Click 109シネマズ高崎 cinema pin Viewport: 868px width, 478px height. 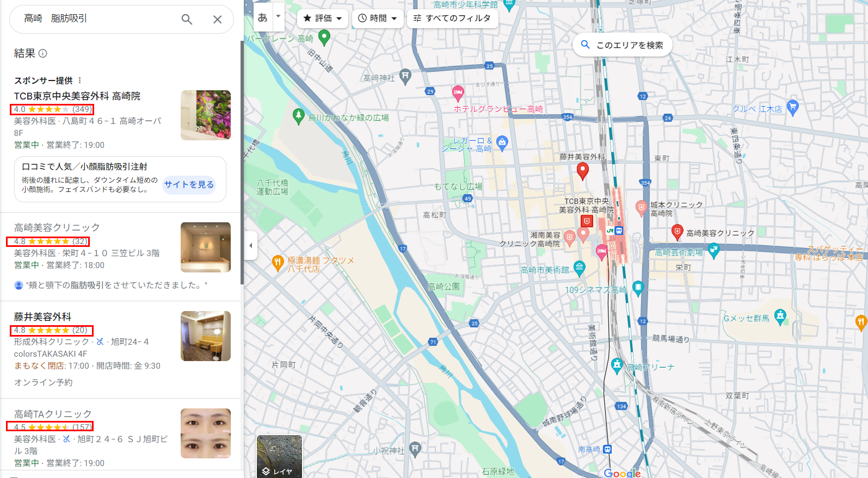pyautogui.click(x=638, y=288)
